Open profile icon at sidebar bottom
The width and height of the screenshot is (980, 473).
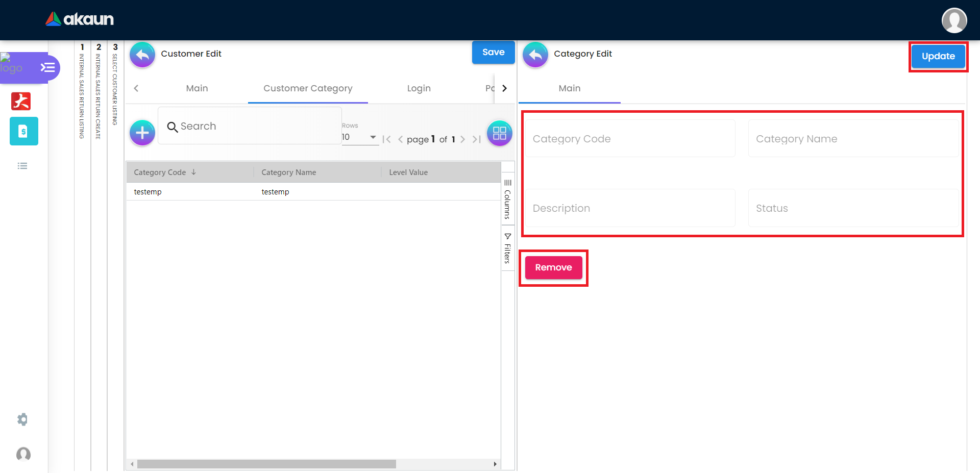[x=23, y=454]
